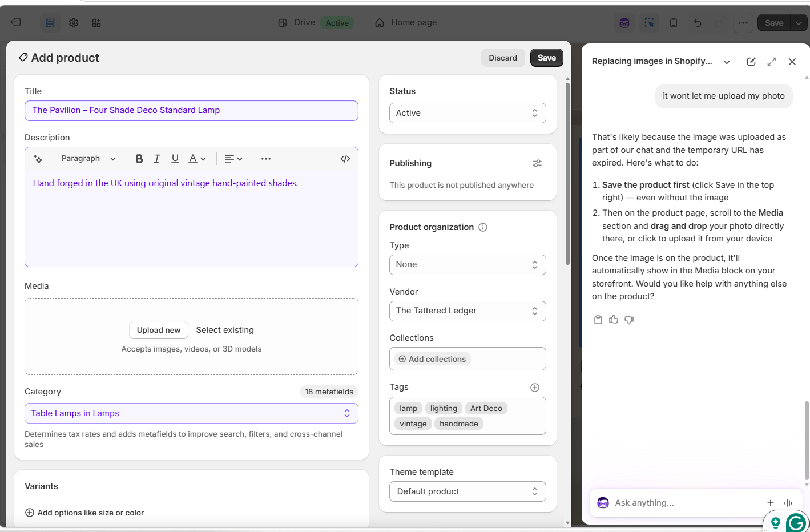
Task: Open text alignment dropdown
Action: [x=233, y=159]
